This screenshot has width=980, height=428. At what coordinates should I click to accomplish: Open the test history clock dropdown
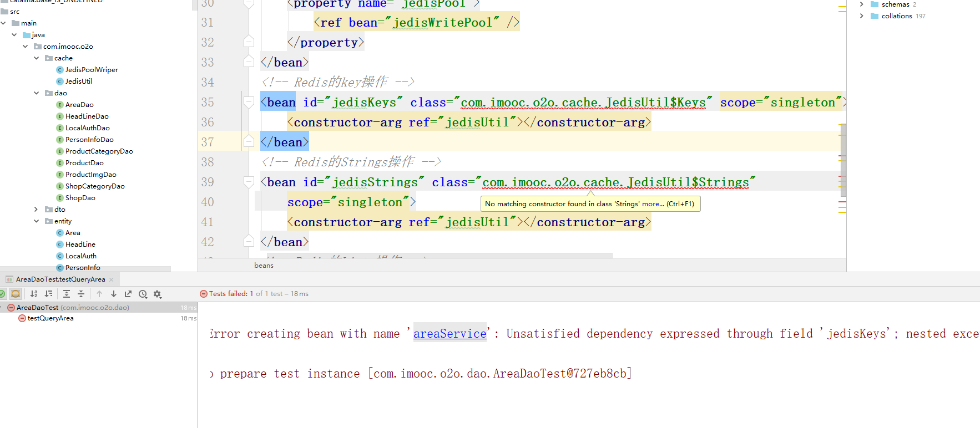click(x=143, y=294)
